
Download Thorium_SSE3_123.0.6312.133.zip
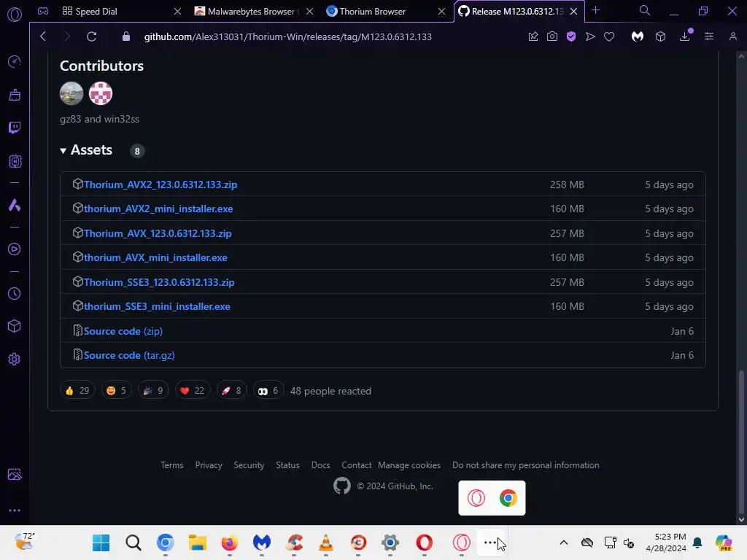[158, 282]
